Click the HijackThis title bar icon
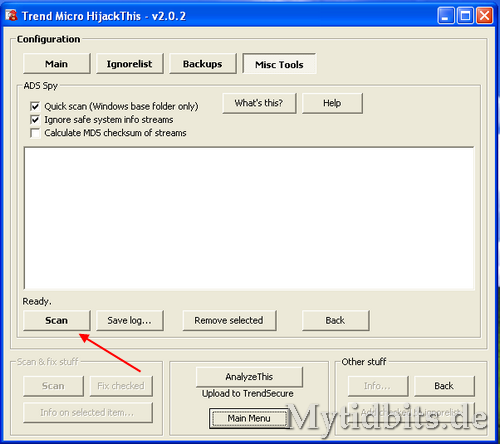Viewport: 500px width, 444px height. [x=11, y=15]
